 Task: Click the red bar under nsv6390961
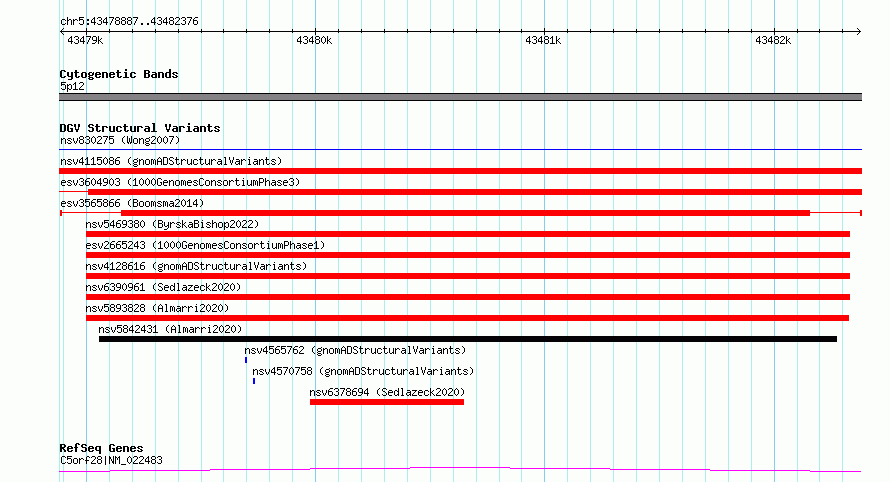click(x=468, y=297)
